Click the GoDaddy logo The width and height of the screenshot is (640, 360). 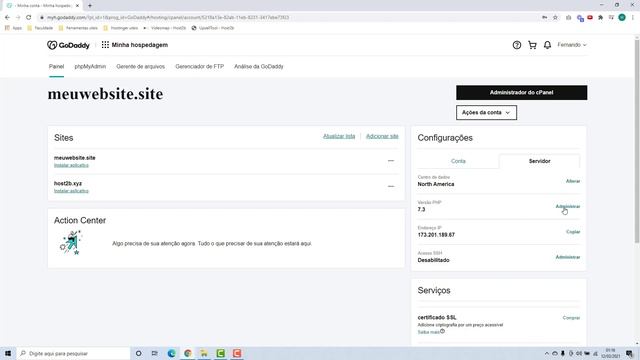[68, 45]
